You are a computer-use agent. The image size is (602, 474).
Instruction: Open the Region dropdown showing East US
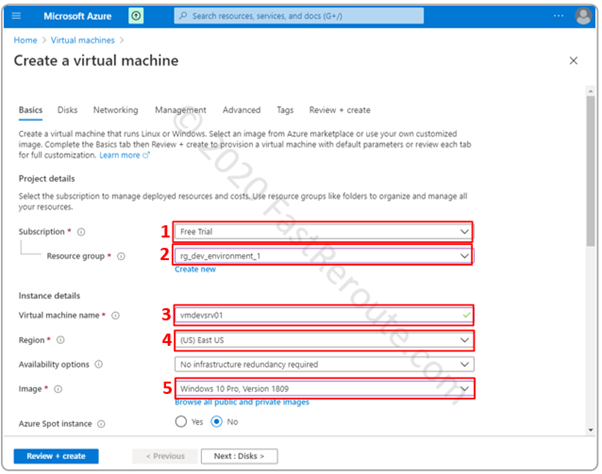(324, 340)
